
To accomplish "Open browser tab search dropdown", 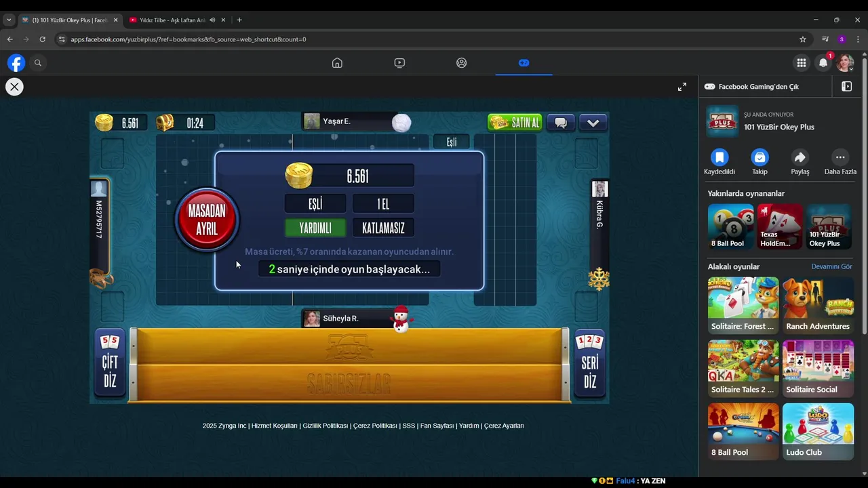I will [9, 20].
